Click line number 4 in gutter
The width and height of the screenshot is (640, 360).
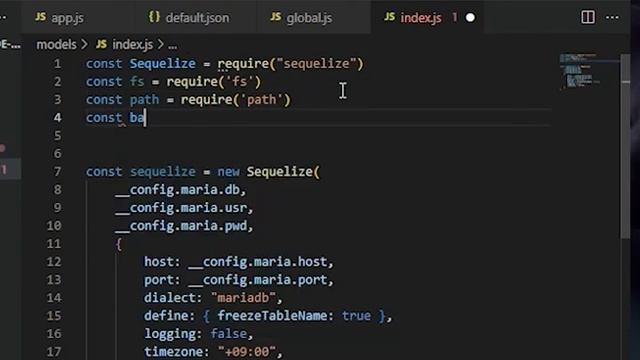(58, 118)
